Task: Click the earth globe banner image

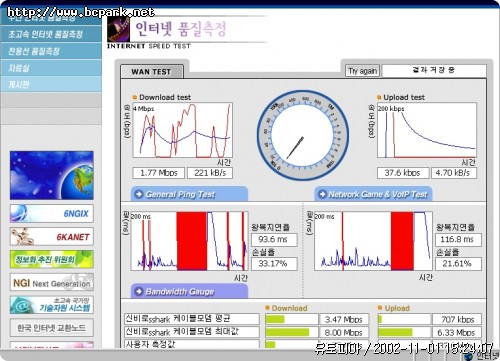Action: pos(52,175)
